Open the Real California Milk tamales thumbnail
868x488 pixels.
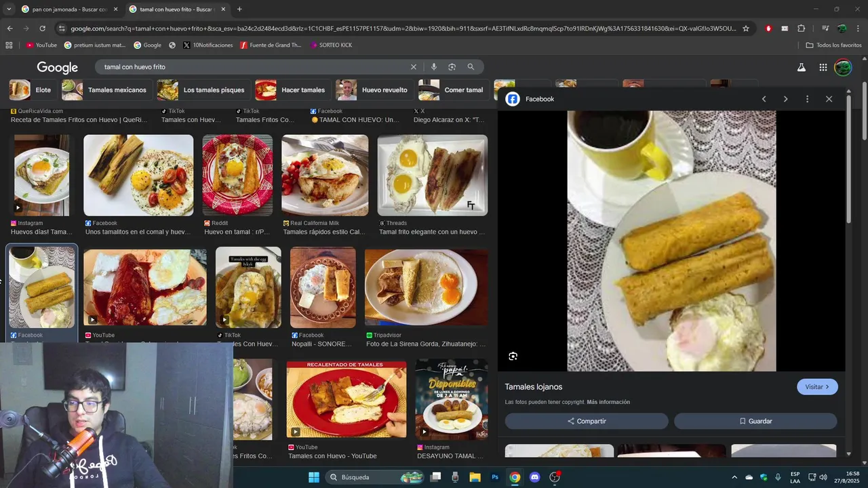pos(325,176)
